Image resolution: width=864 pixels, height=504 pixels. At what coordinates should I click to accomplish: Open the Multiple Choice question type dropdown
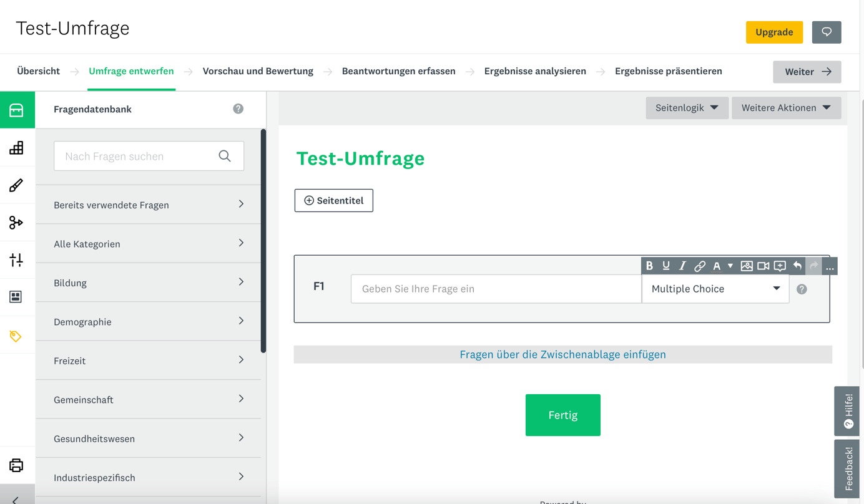pos(715,289)
